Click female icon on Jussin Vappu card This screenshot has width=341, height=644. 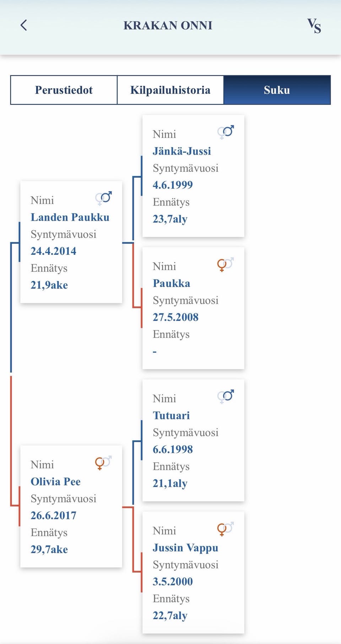[x=225, y=529]
